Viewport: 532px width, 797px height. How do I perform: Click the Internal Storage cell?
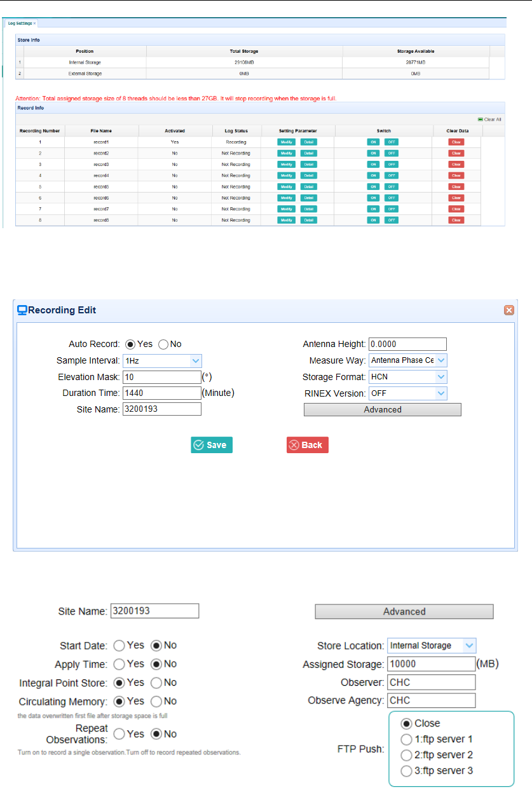[85, 62]
